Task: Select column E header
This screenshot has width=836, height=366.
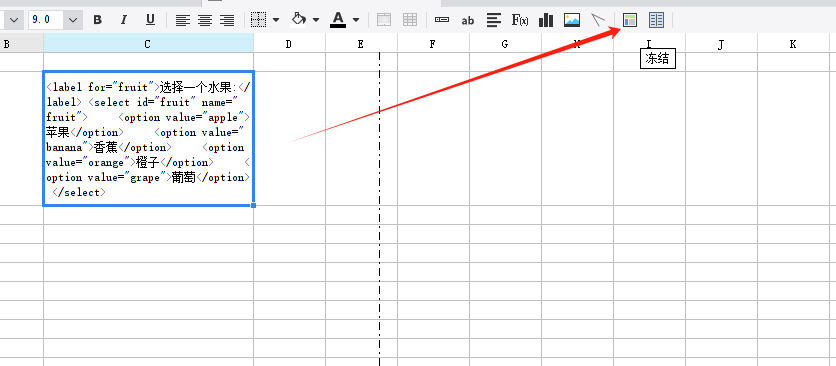Action: tap(361, 44)
